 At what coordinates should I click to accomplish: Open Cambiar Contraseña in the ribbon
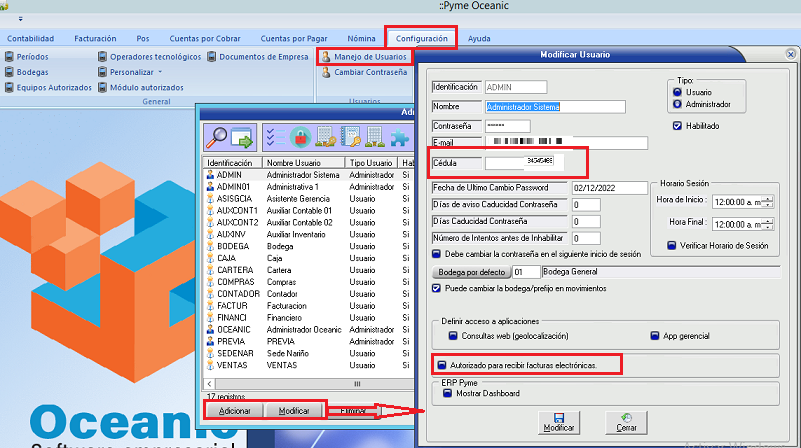325,73
